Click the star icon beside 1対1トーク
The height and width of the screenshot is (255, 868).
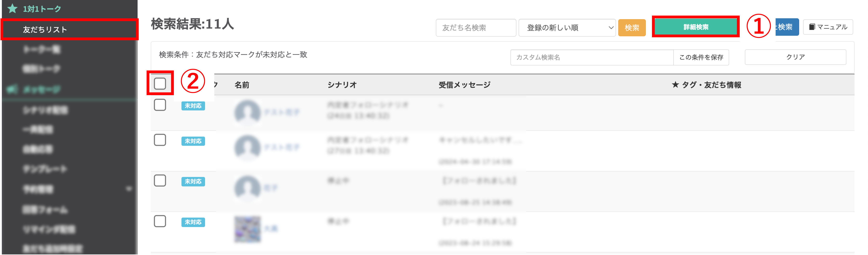[x=12, y=8]
